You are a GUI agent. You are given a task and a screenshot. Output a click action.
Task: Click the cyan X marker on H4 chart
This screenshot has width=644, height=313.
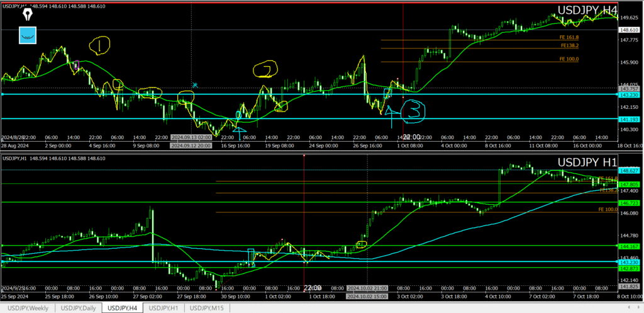(196, 85)
